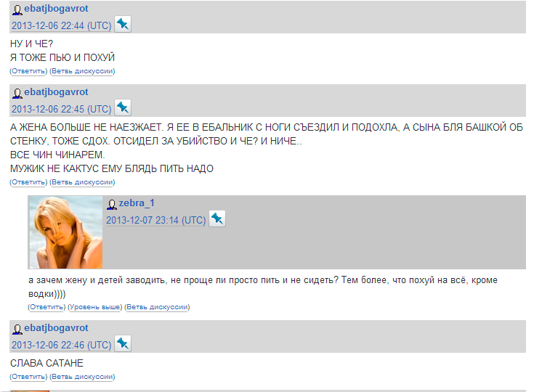This screenshot has height=392, width=534.
Task: Open zebra_1's avatar photo
Action: pyautogui.click(x=65, y=232)
